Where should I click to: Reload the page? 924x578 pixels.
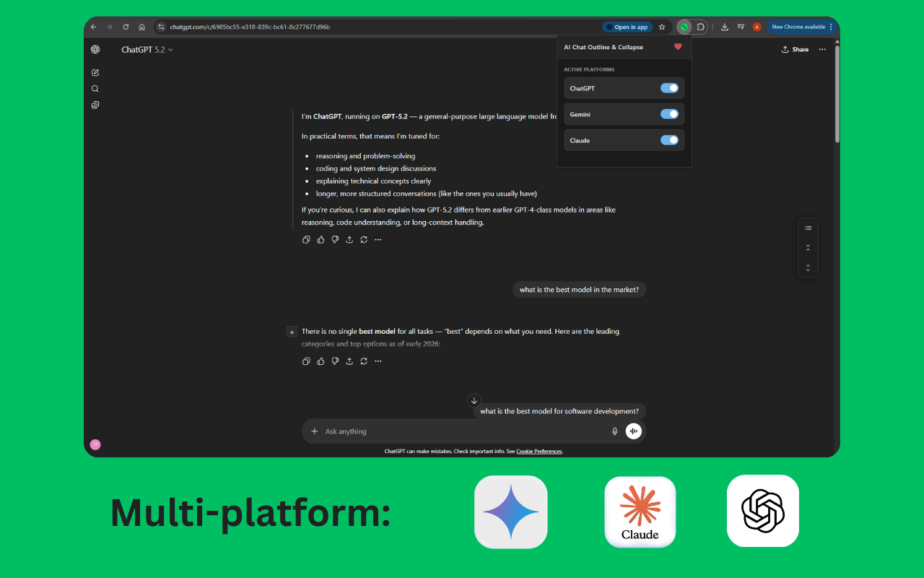point(126,27)
